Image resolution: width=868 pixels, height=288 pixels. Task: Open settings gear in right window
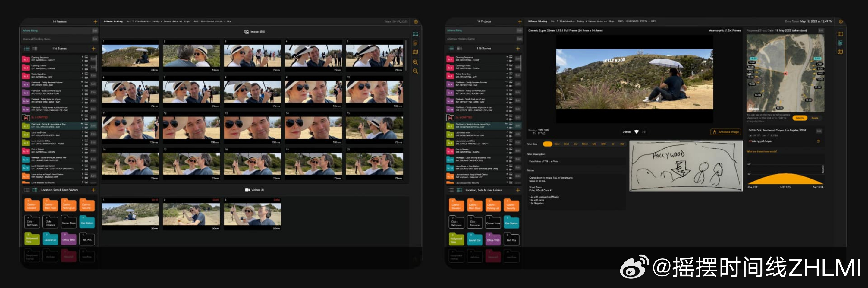[x=841, y=22]
